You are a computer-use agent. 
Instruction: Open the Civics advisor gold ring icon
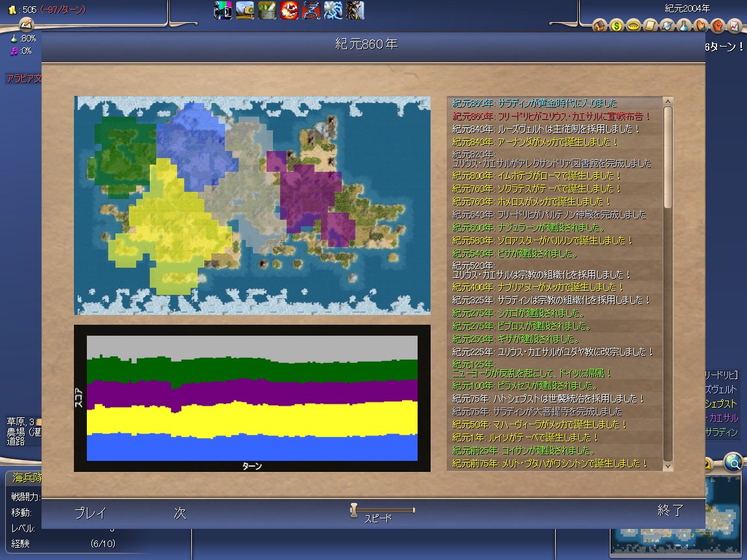(x=634, y=25)
